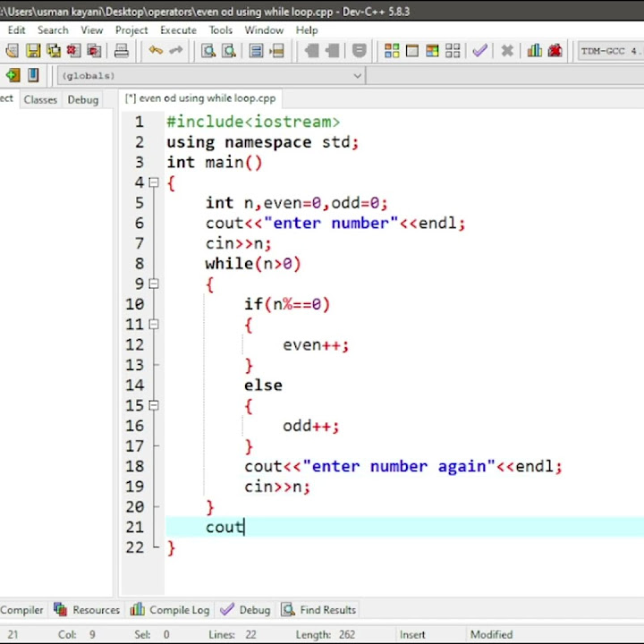This screenshot has width=644, height=644.
Task: Click the 'enter number again' string on line 18
Action: tap(399, 467)
